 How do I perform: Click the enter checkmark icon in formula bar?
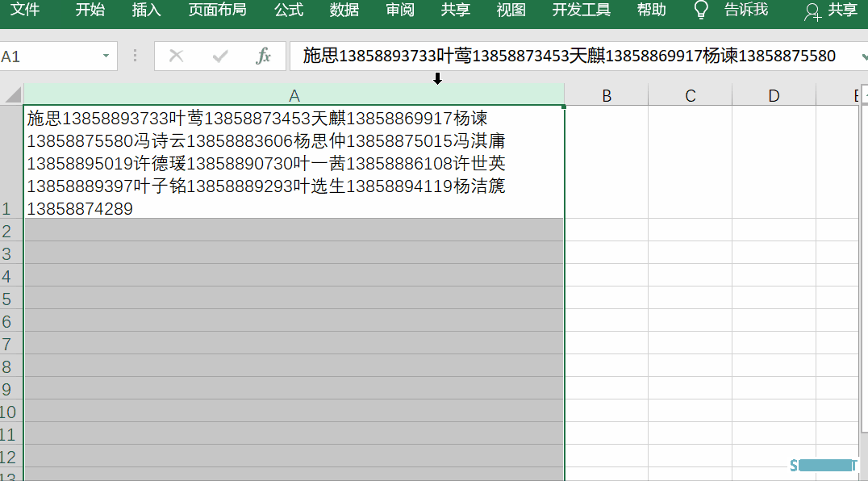219,56
